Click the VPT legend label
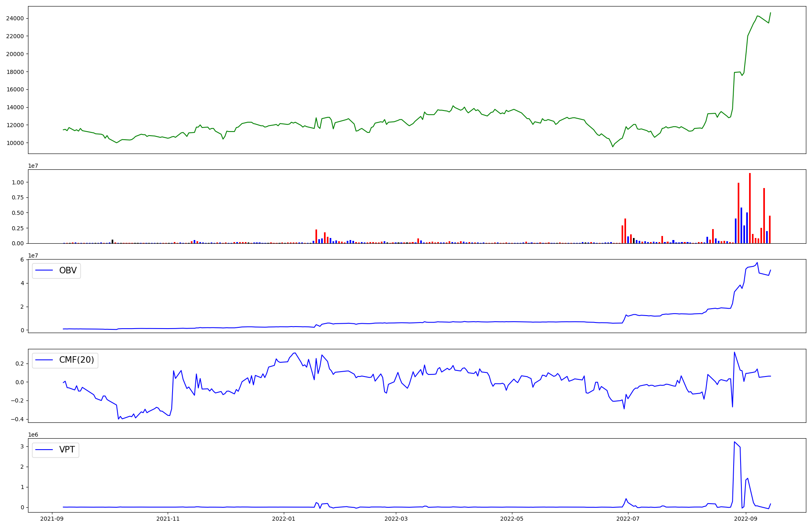The image size is (812, 528). coord(67,450)
